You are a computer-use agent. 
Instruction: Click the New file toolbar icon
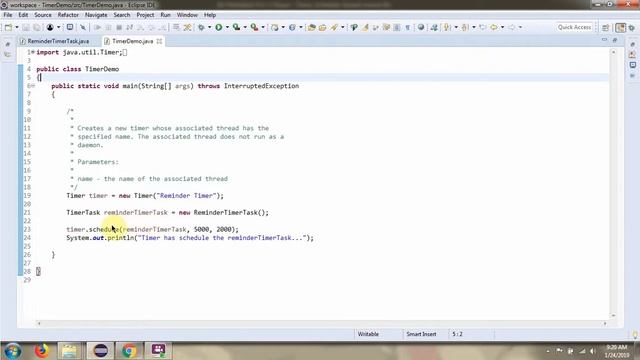(8, 27)
